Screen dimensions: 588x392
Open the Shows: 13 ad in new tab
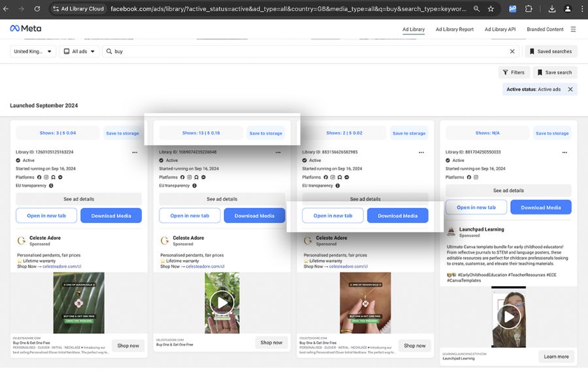click(x=189, y=216)
